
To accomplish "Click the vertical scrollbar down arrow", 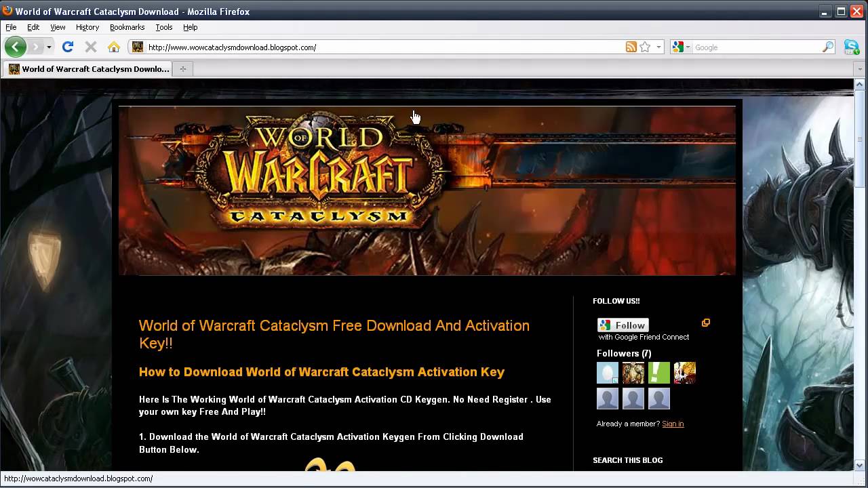I will tap(860, 465).
